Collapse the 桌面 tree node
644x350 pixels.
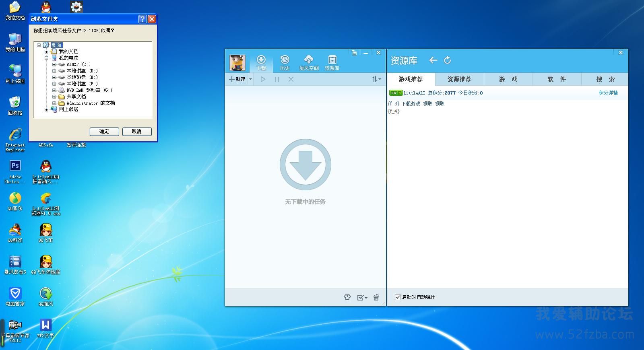(x=39, y=45)
